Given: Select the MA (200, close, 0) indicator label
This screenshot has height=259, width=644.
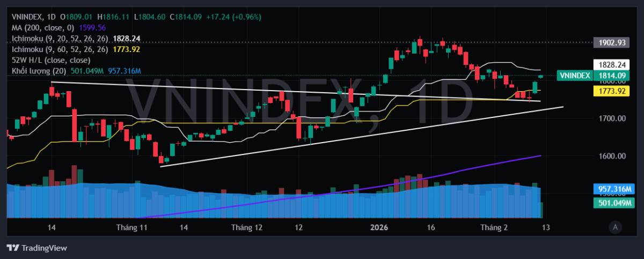Looking at the screenshot, I should point(43,27).
